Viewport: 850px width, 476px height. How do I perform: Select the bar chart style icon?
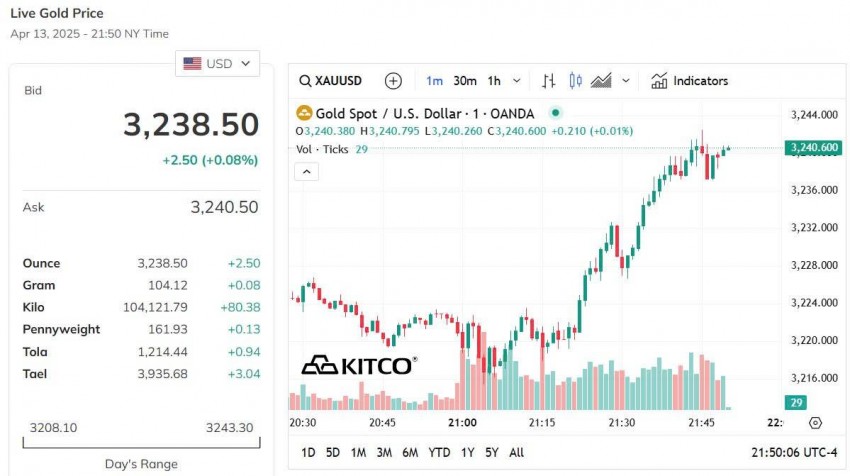point(548,81)
